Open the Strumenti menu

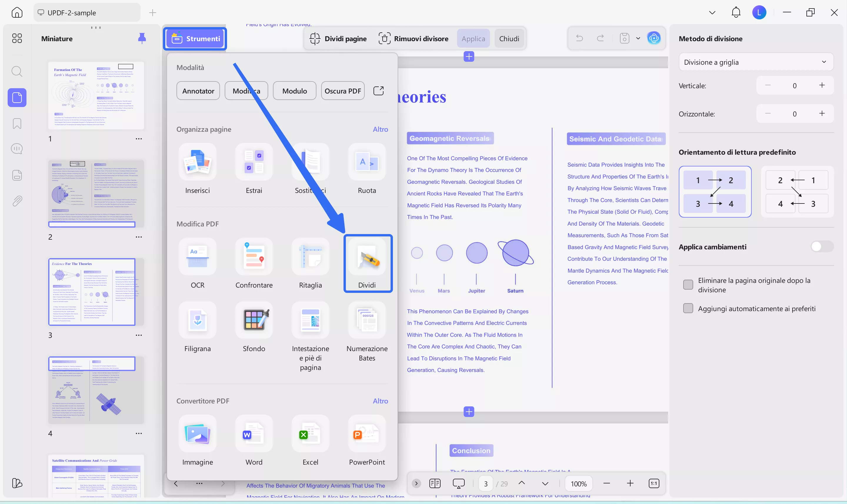tap(195, 39)
